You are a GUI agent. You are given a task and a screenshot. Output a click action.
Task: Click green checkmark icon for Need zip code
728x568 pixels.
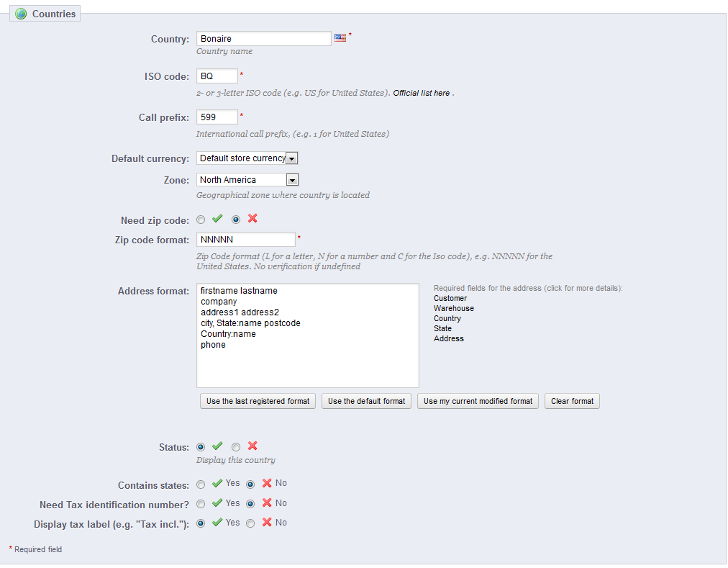click(x=217, y=219)
